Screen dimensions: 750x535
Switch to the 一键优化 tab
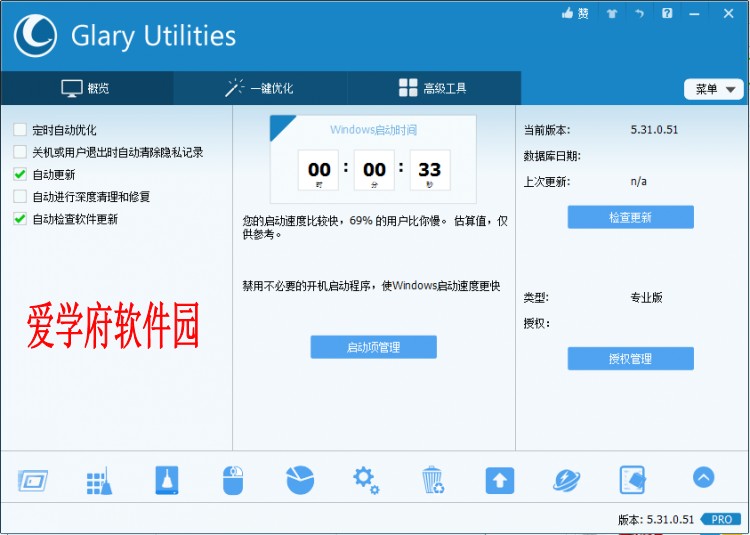click(x=260, y=88)
